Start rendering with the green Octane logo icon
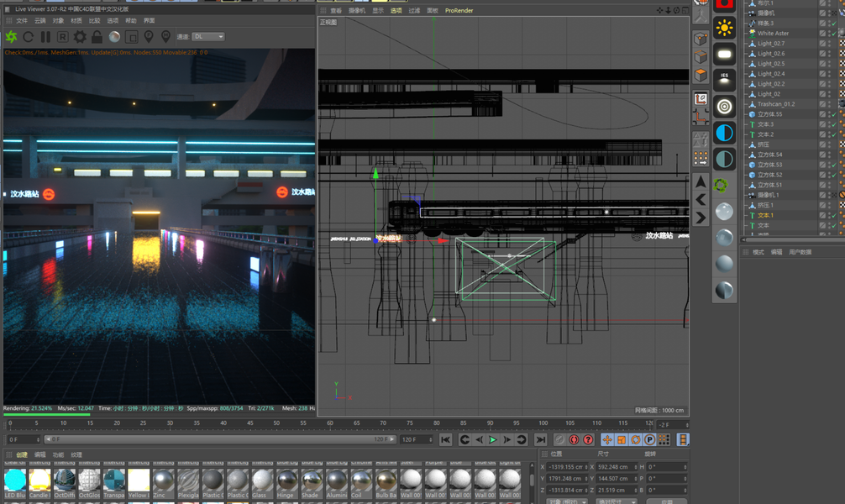The height and width of the screenshot is (504, 845). point(11,37)
